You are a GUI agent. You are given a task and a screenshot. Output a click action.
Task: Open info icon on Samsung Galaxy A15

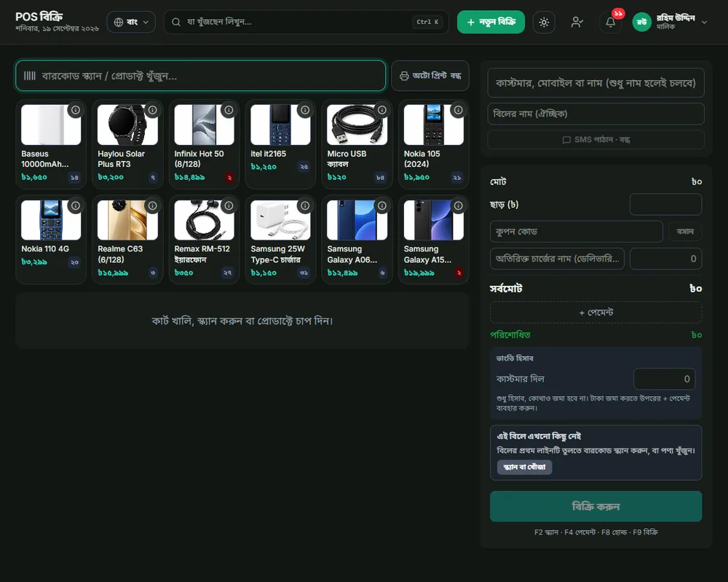pyautogui.click(x=458, y=205)
